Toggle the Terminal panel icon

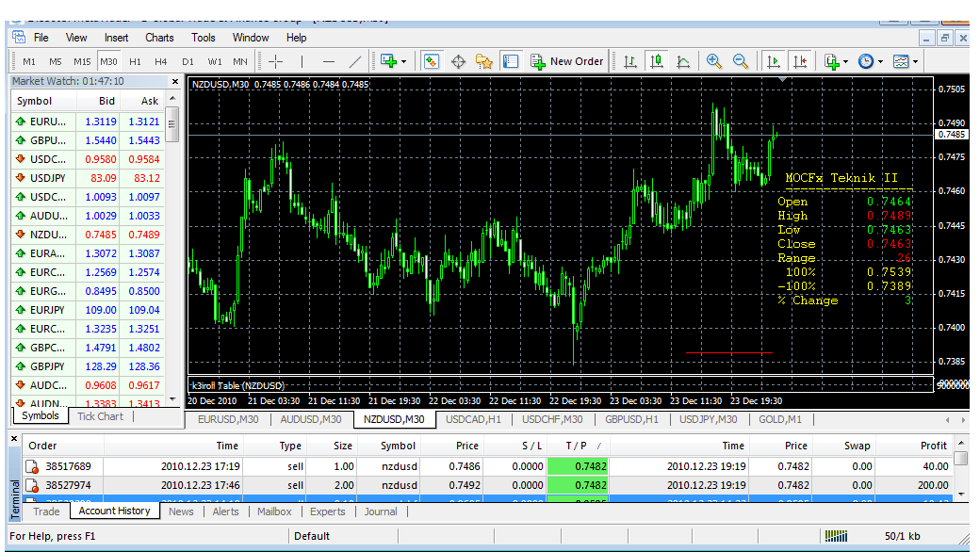point(511,61)
